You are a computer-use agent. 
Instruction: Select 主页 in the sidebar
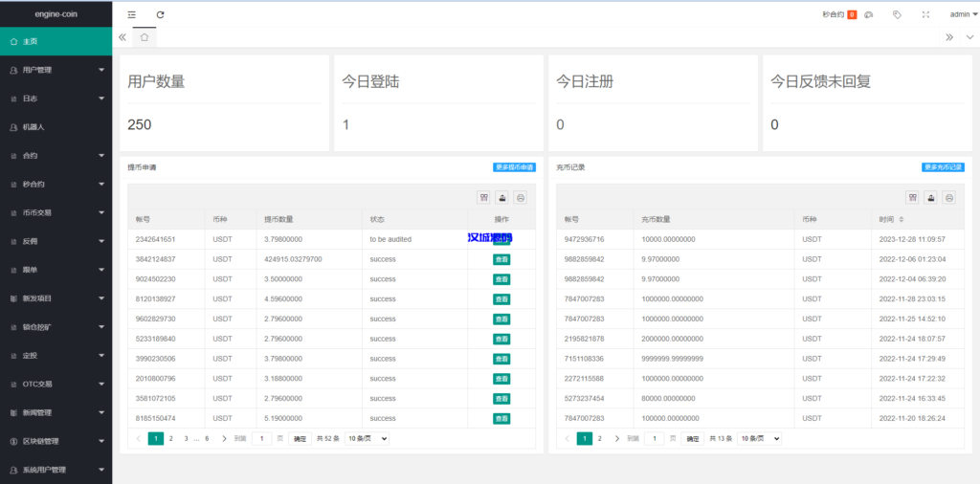pos(56,41)
